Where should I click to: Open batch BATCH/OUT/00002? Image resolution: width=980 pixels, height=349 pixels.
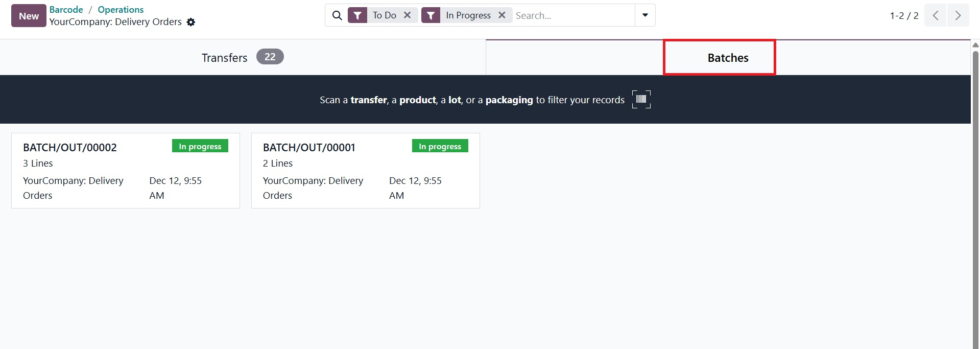(125, 171)
